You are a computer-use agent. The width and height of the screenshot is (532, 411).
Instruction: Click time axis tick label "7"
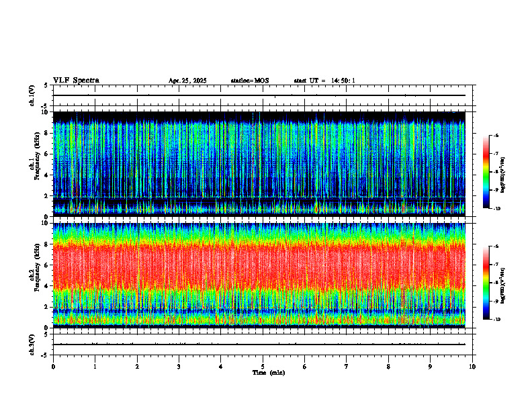347,367
